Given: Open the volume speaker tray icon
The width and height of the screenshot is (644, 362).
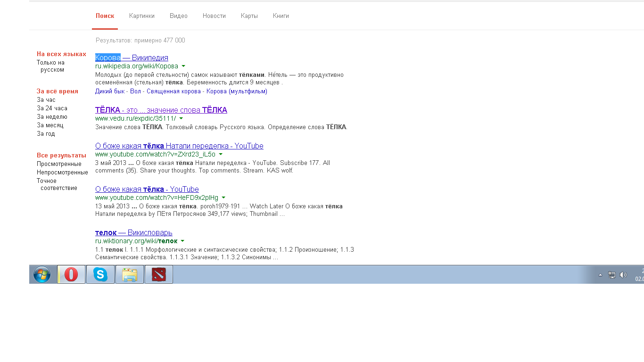Looking at the screenshot, I should pos(623,275).
